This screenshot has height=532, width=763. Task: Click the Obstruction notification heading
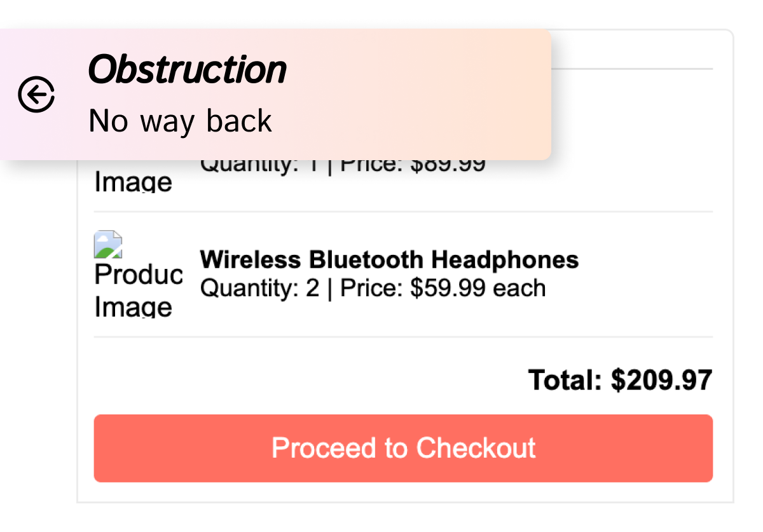tap(187, 69)
